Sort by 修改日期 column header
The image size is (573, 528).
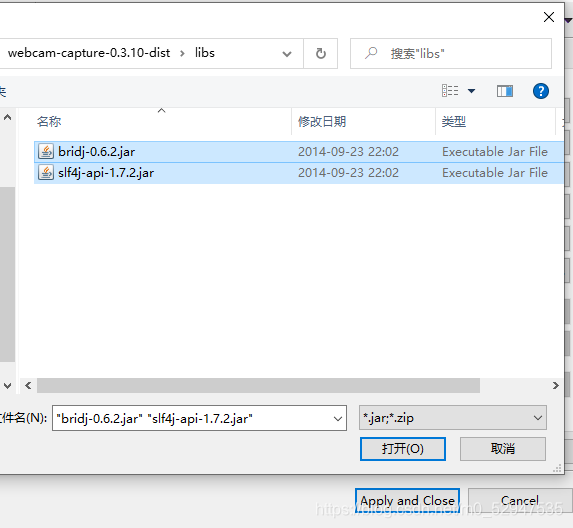point(322,121)
